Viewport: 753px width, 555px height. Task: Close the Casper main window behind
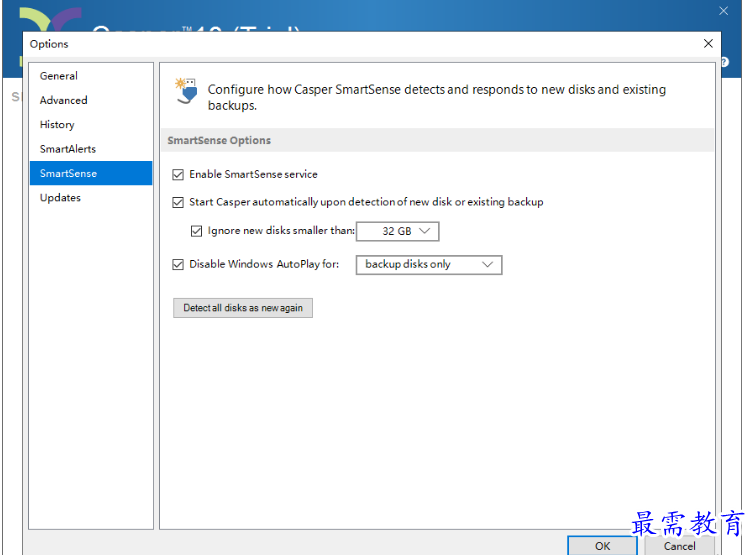click(723, 11)
